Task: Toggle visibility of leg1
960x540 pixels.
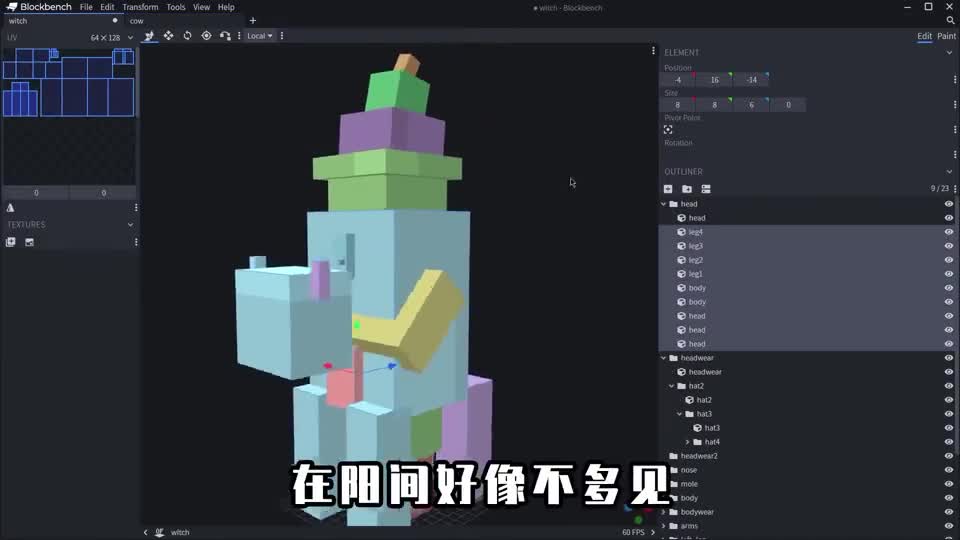Action: click(948, 274)
